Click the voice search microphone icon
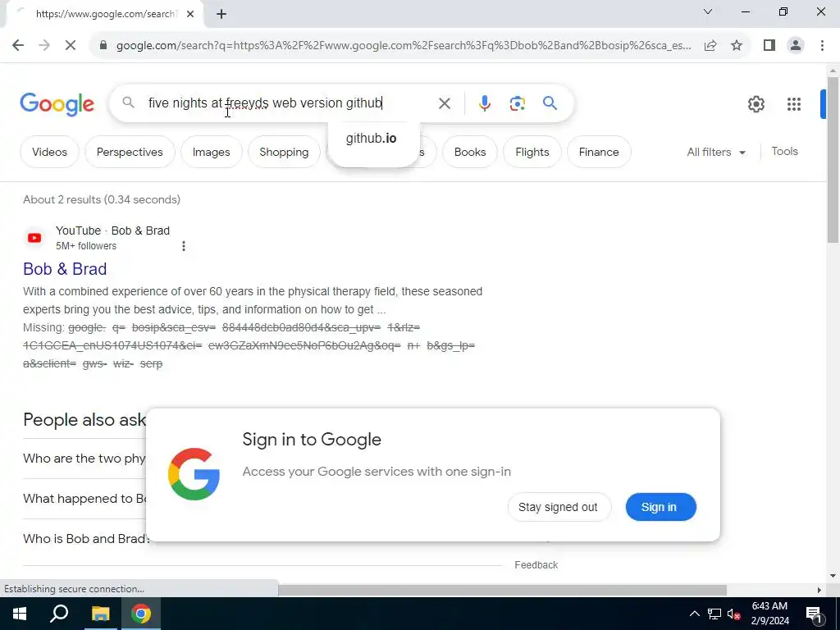 [x=484, y=103]
